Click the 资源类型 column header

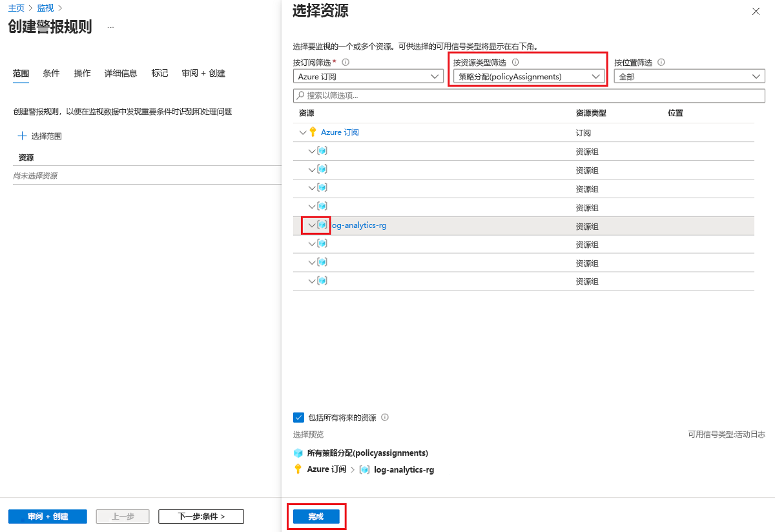click(591, 113)
